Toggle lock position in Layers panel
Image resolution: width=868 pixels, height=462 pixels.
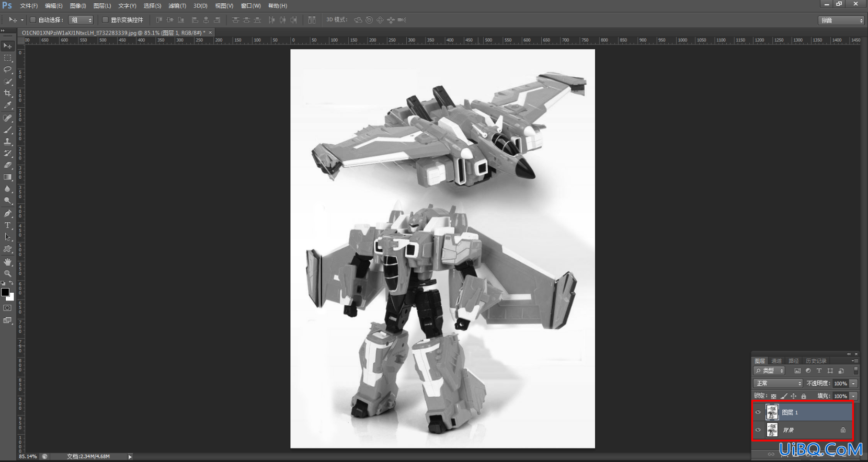(x=794, y=396)
